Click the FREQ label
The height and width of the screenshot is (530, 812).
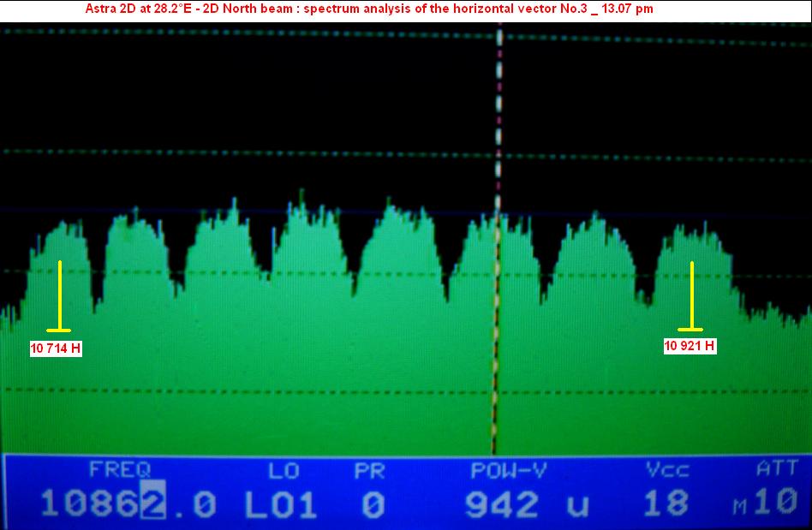point(120,469)
